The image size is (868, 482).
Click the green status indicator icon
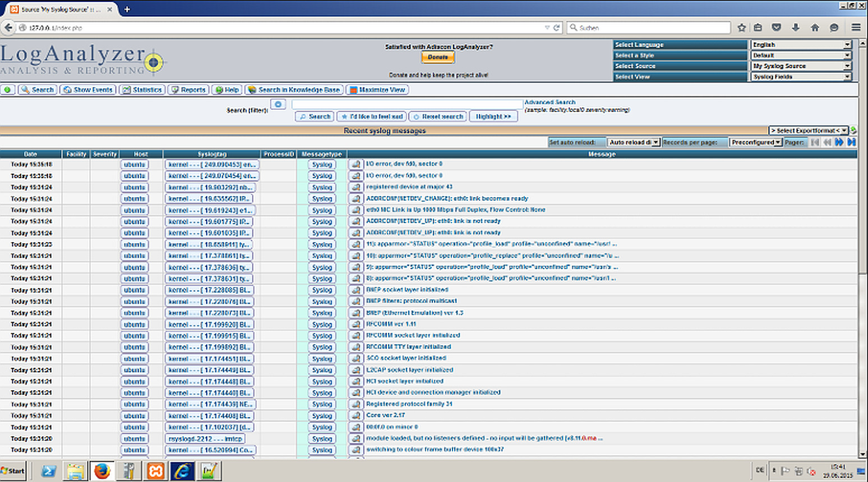(7, 90)
